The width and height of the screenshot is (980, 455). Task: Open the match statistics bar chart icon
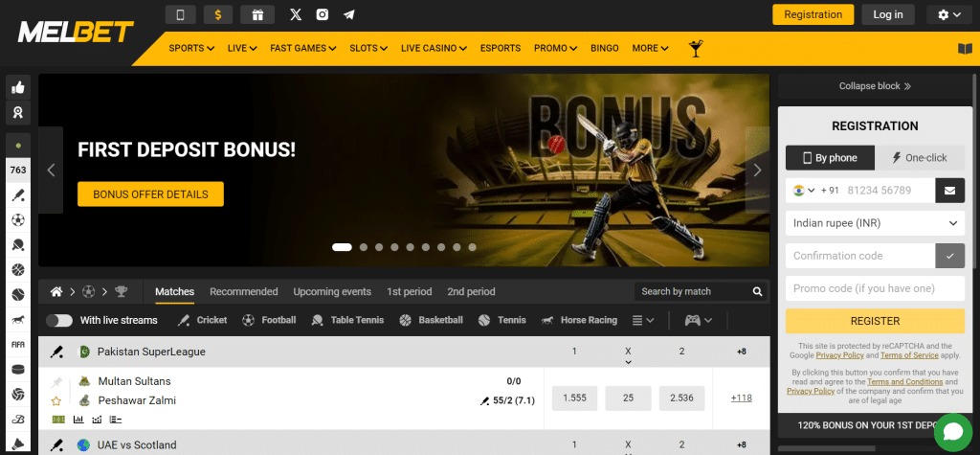[x=78, y=420]
